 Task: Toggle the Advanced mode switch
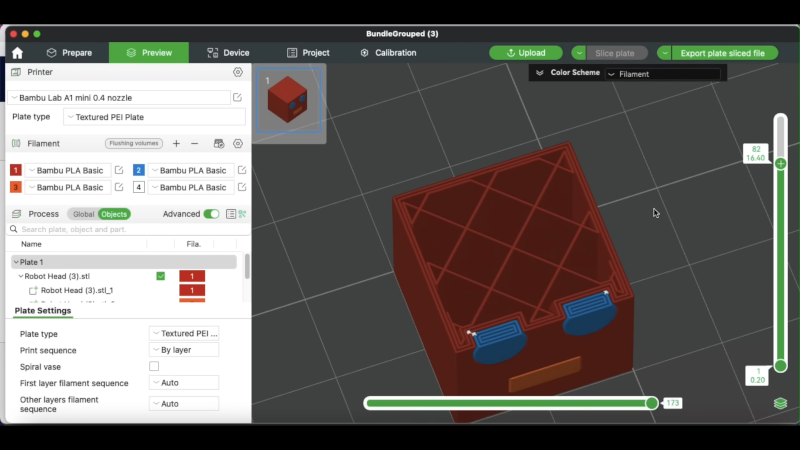click(211, 214)
